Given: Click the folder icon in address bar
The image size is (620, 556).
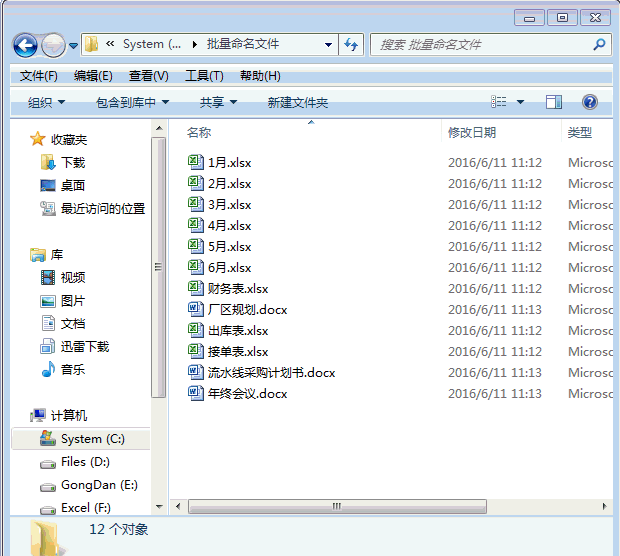Looking at the screenshot, I should point(92,44).
